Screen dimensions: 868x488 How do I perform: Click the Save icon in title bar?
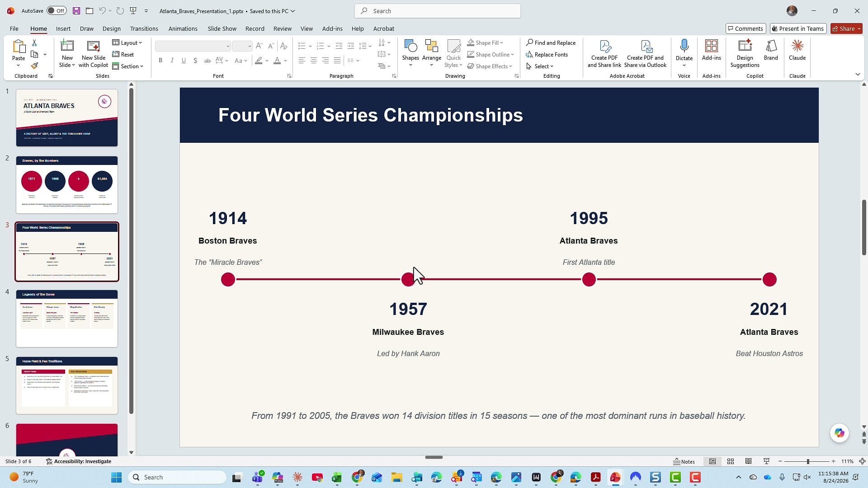tap(76, 11)
